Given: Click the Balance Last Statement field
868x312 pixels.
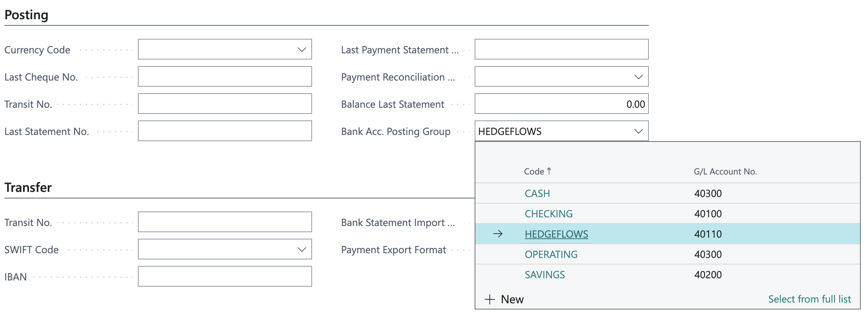Looking at the screenshot, I should [561, 104].
